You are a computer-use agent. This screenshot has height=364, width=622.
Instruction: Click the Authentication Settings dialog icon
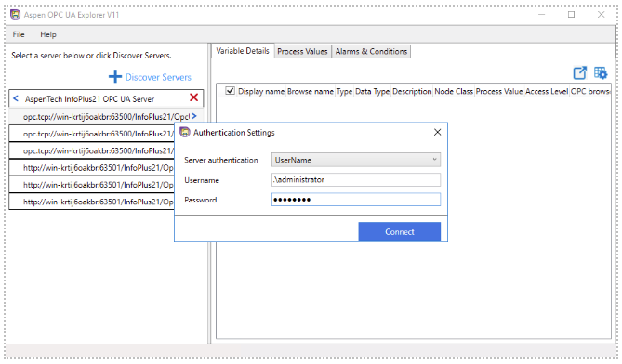coord(184,132)
